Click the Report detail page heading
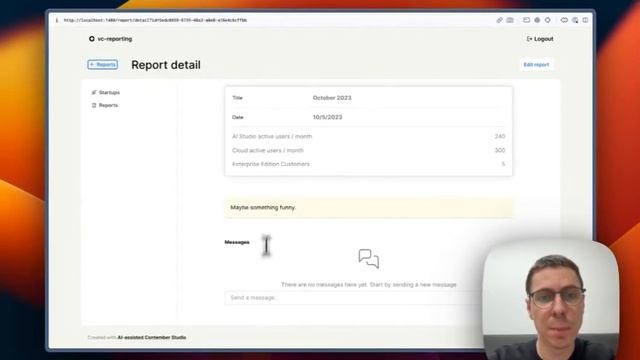The width and height of the screenshot is (640, 360). click(166, 65)
